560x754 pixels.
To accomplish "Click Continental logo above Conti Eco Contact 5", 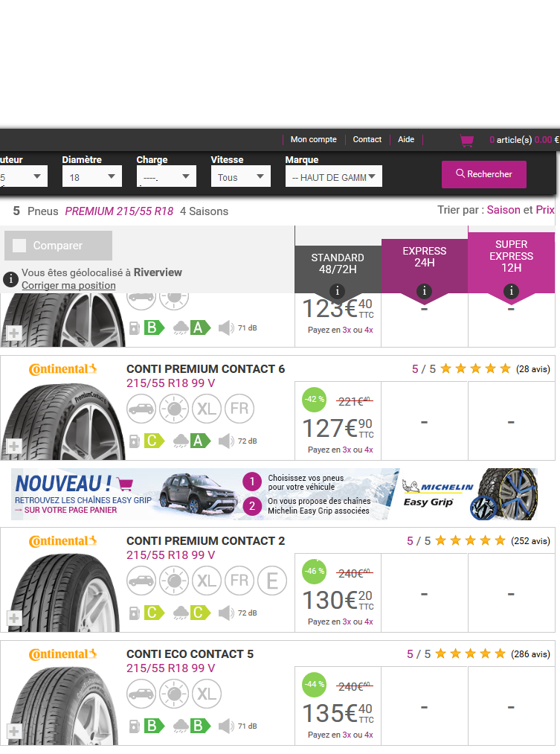I will click(x=63, y=654).
